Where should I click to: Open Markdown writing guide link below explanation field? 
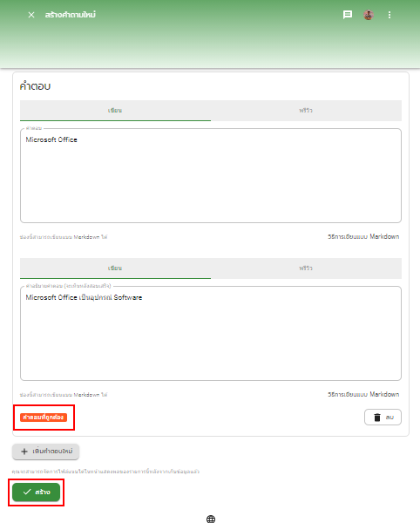(363, 394)
